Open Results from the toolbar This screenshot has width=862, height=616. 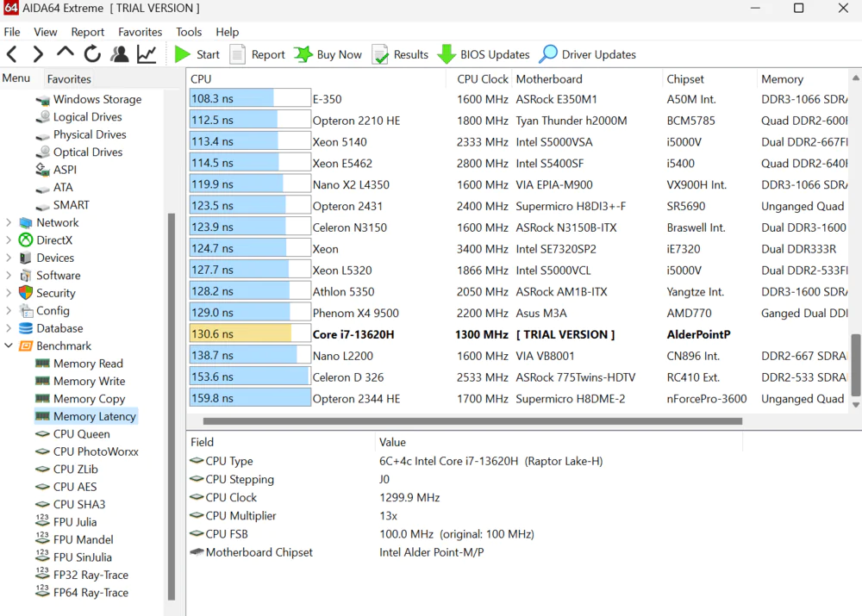pyautogui.click(x=400, y=54)
